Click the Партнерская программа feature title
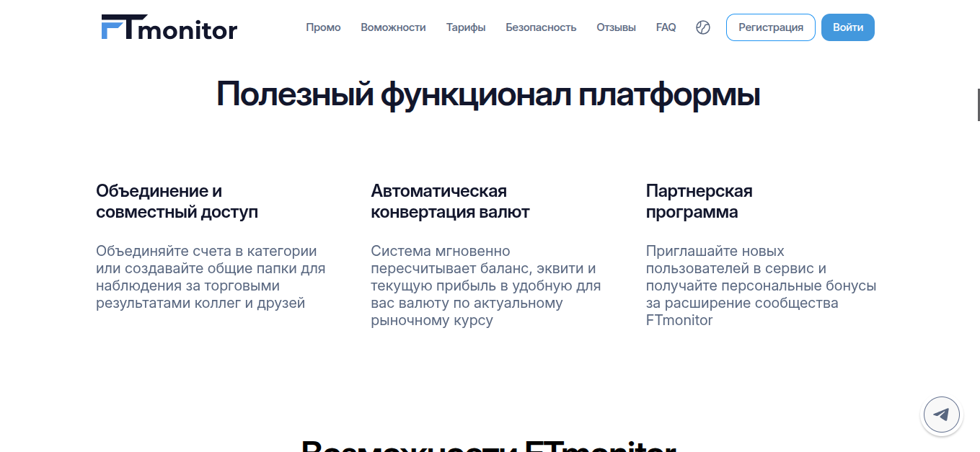This screenshot has height=452, width=980. pos(699,202)
